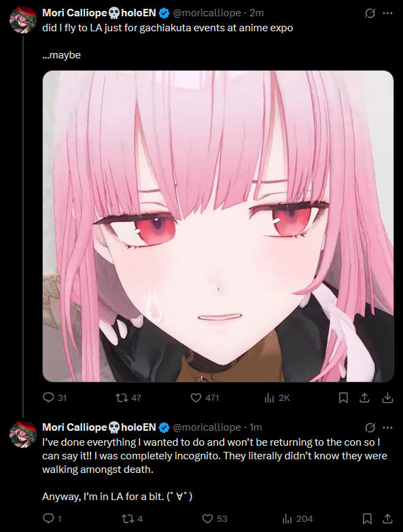Open the more options menu on first tweet

click(387, 13)
